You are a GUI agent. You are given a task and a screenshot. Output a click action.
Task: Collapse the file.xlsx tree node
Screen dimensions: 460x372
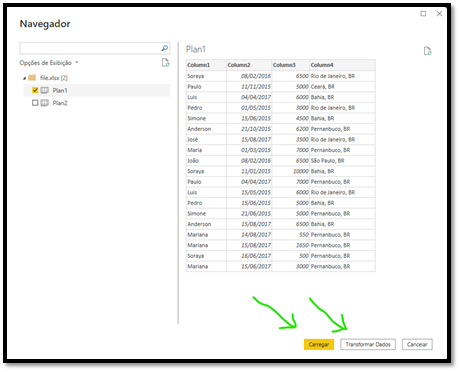click(x=24, y=78)
